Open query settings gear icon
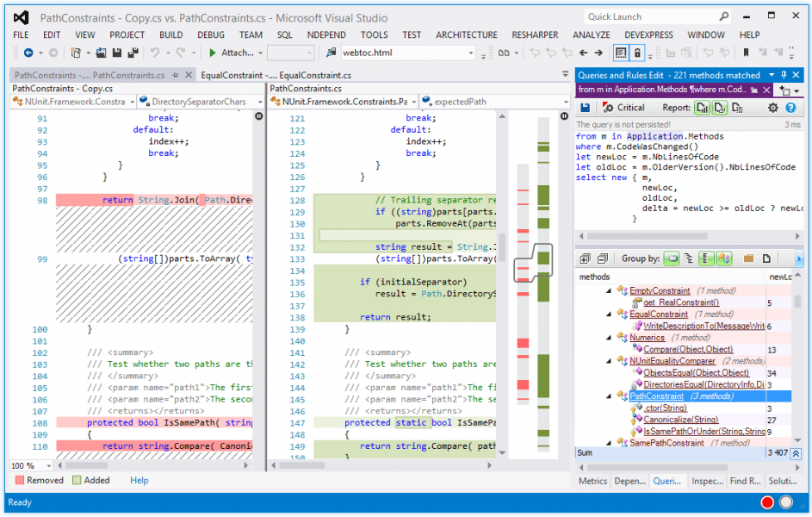812x517 pixels. (x=773, y=108)
